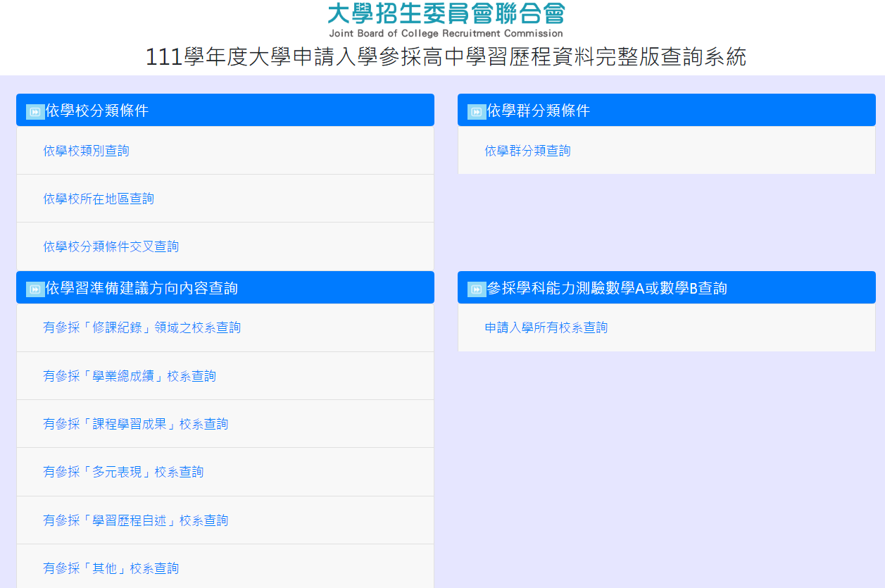885x588 pixels.
Task: Open the 依學群分類查詢 link
Action: [527, 151]
